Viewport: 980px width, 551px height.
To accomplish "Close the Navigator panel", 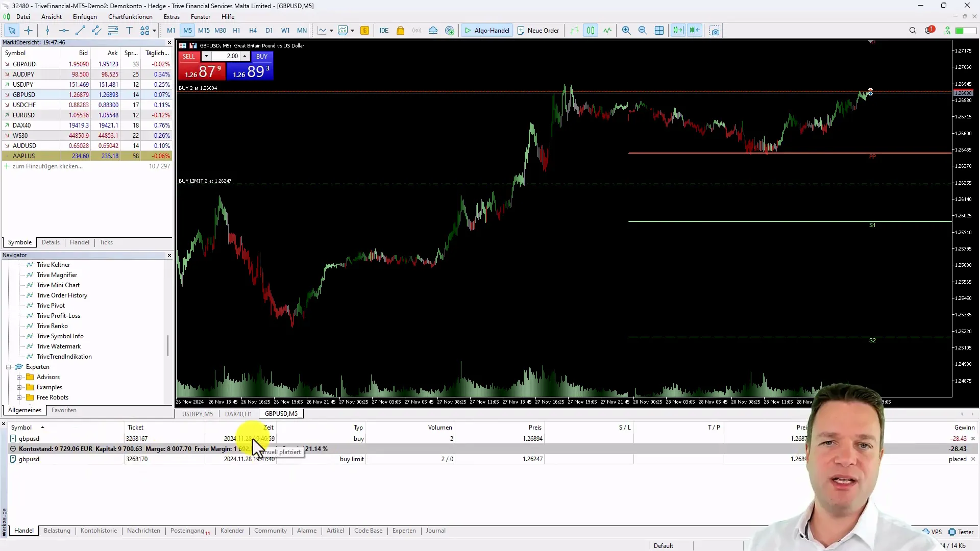I will (169, 255).
